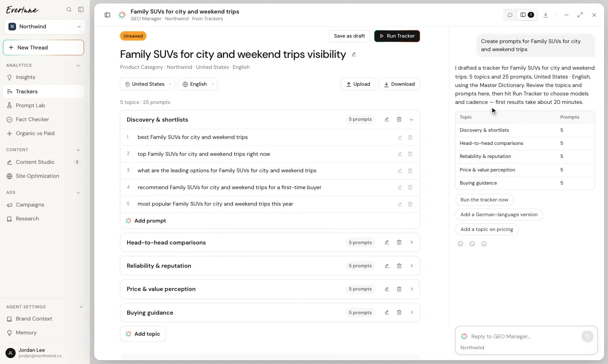Viewport: 608px width, 364px height.
Task: Toggle the document outline panel icon
Action: coord(107,15)
